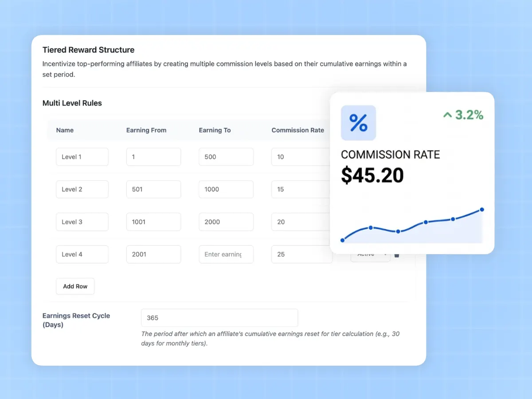This screenshot has height=399, width=532.
Task: Click the Active dropdown chevron
Action: point(385,254)
